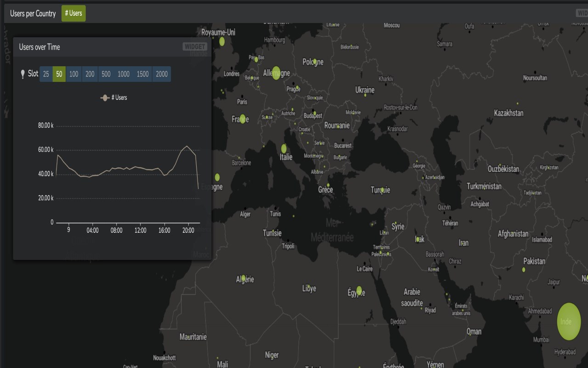588x368 pixels.
Task: Click the WIDGET badge on Users over Time
Action: pyautogui.click(x=195, y=47)
